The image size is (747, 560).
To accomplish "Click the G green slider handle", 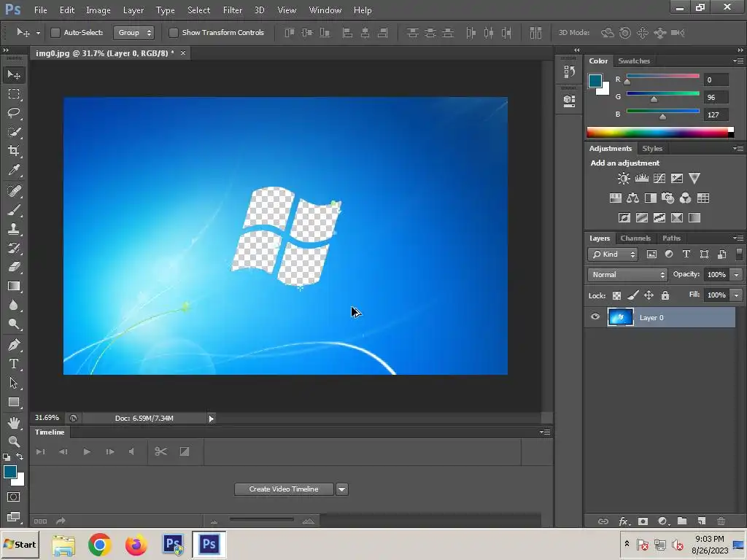I will (654, 99).
